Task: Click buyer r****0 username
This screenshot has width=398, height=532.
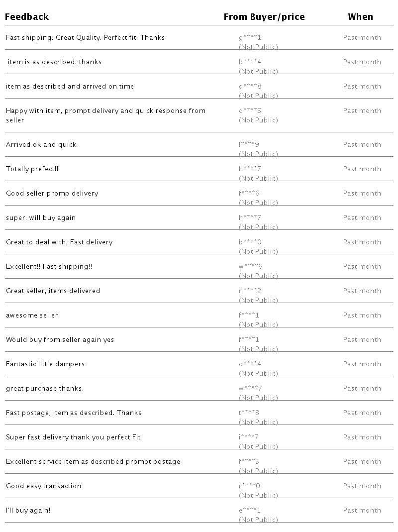Action: (x=249, y=486)
